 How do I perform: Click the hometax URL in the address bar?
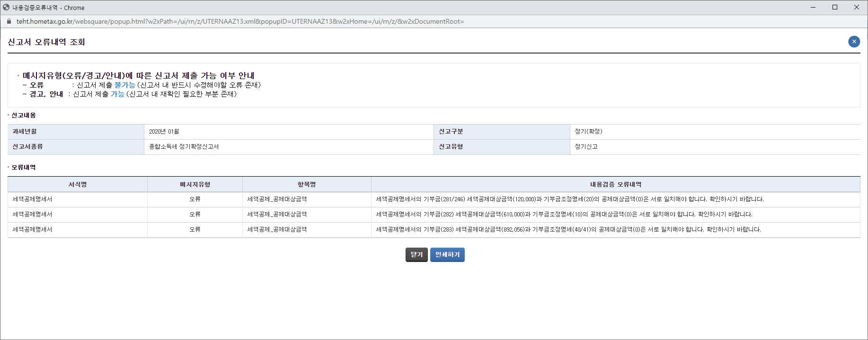pyautogui.click(x=239, y=21)
